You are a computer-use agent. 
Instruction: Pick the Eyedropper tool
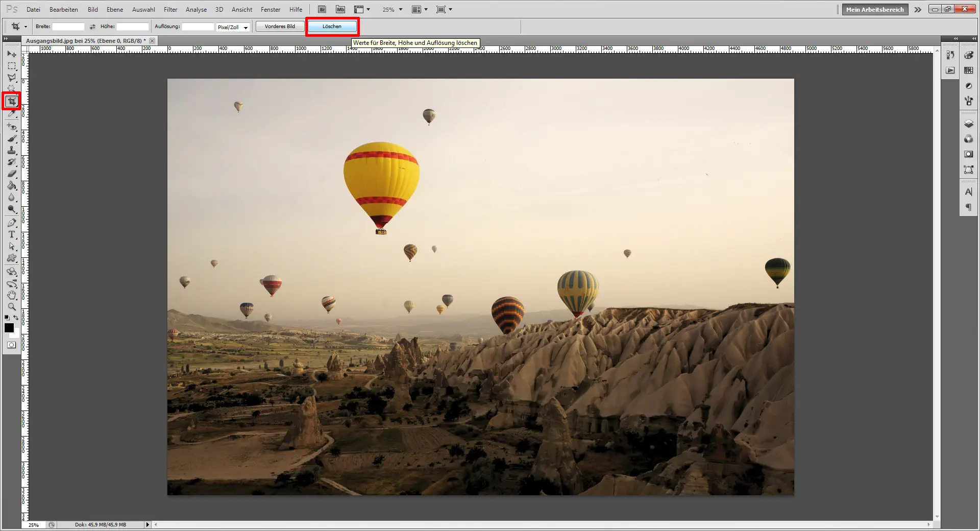pyautogui.click(x=11, y=113)
